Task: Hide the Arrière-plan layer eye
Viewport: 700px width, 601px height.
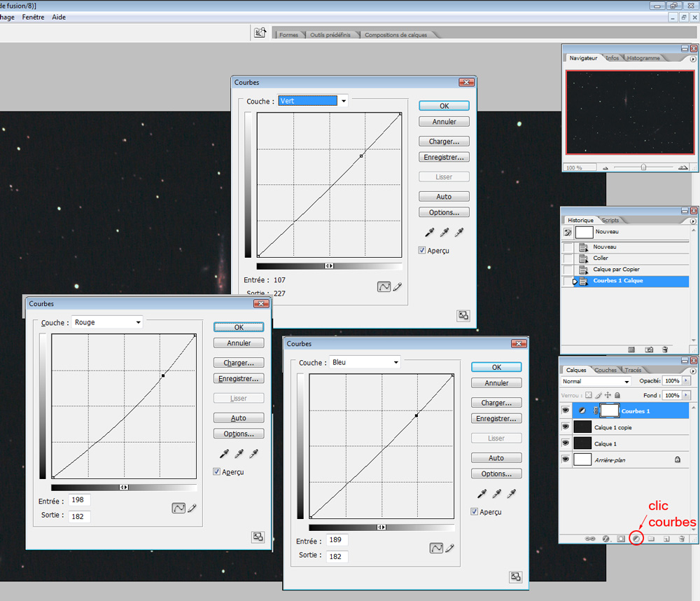Action: 566,460
